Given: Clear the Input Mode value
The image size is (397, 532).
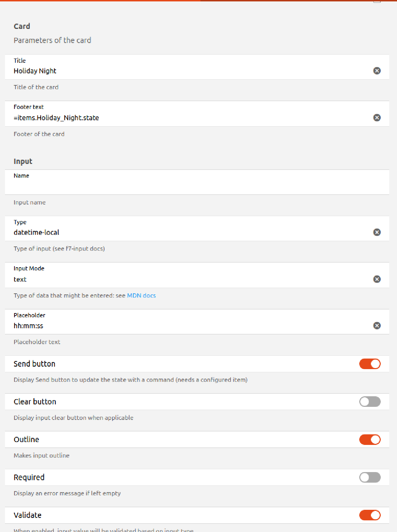Looking at the screenshot, I should click(377, 279).
